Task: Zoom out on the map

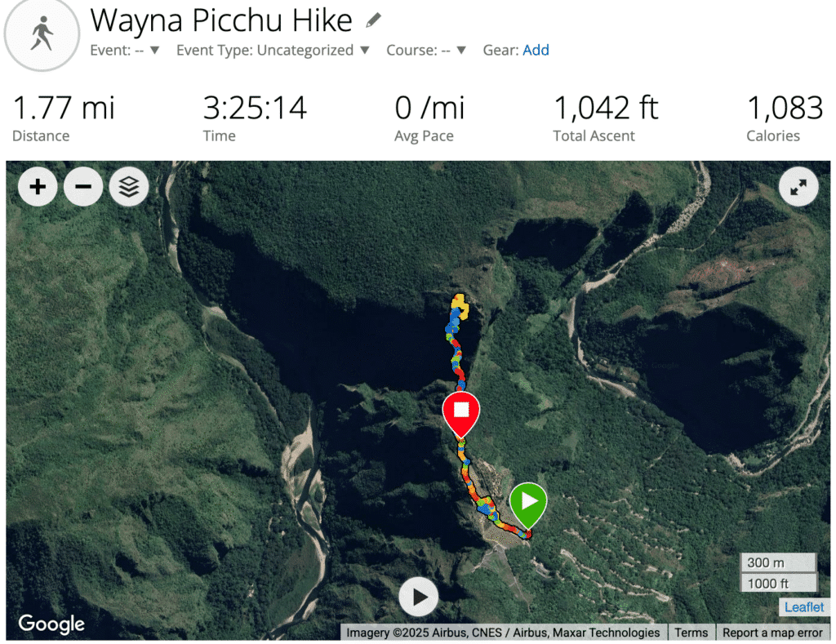Action: point(83,187)
